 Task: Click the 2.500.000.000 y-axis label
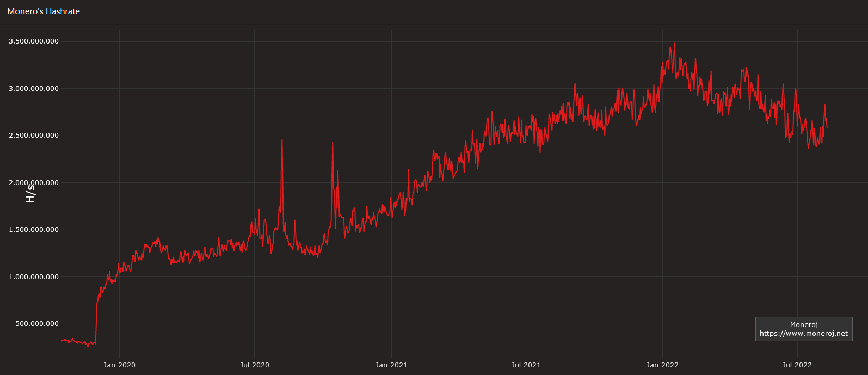pyautogui.click(x=34, y=136)
